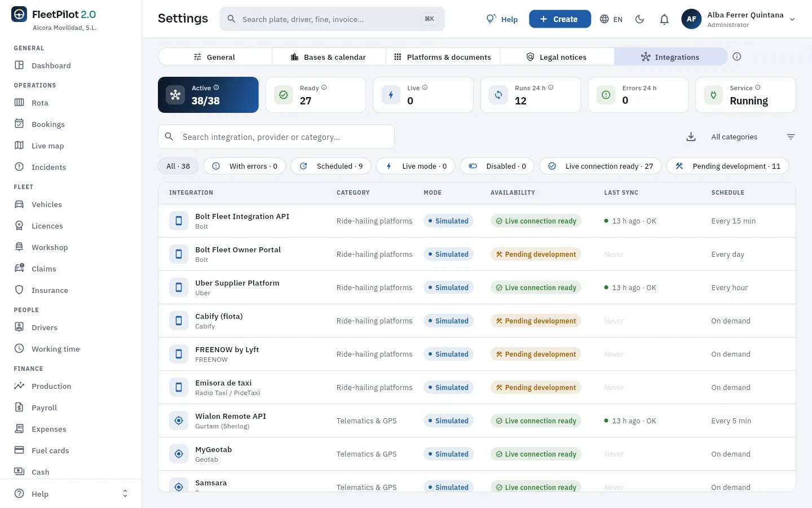
Task: Click info icon beside Integrations tab
Action: coord(736,56)
